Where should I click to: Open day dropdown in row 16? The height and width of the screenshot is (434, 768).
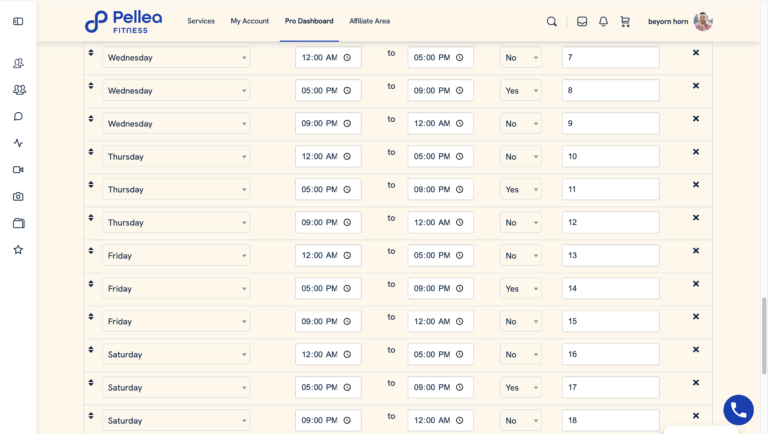point(176,354)
